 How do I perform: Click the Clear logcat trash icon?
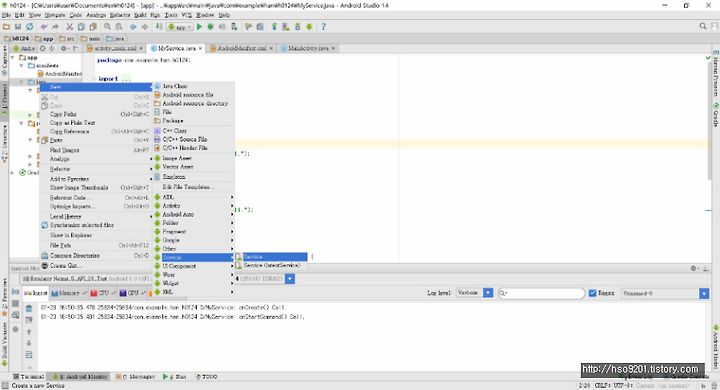click(x=29, y=308)
